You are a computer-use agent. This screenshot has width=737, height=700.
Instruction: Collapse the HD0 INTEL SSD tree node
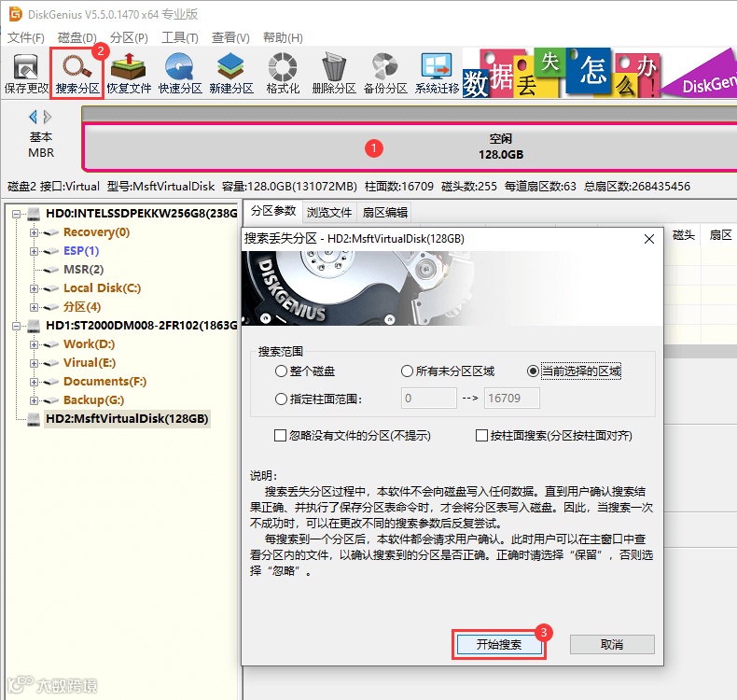[x=16, y=214]
